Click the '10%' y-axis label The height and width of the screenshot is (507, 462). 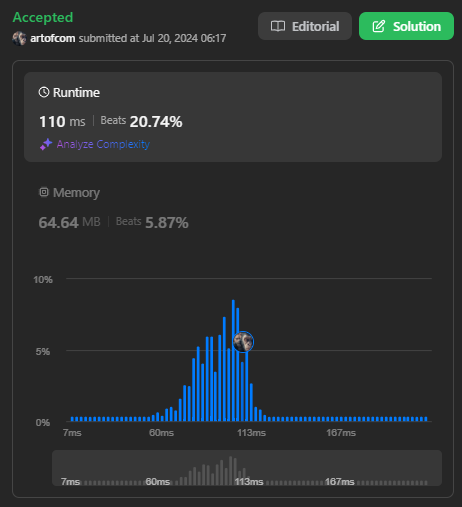(43, 279)
